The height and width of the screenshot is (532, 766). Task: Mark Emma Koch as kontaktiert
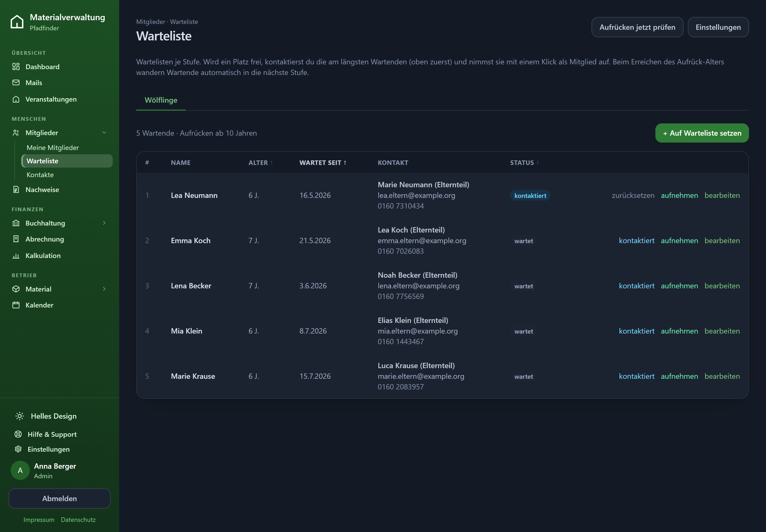tap(637, 241)
